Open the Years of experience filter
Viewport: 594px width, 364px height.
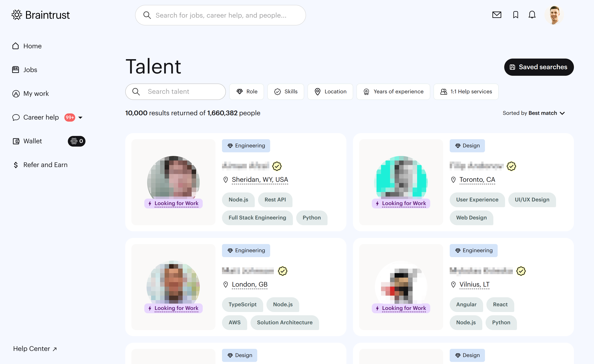393,92
